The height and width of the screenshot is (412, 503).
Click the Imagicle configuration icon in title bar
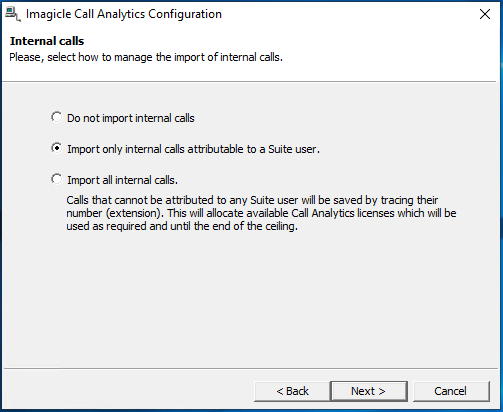click(x=13, y=14)
